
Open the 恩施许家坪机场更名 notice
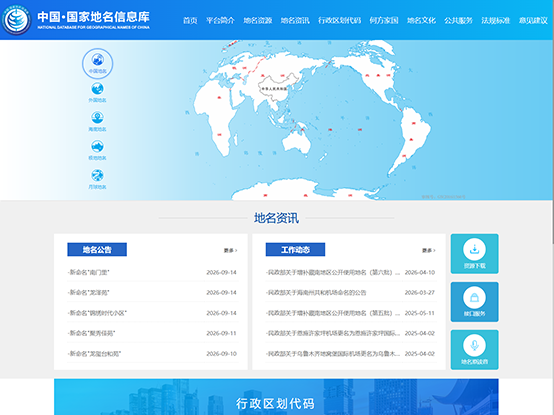tap(333, 333)
